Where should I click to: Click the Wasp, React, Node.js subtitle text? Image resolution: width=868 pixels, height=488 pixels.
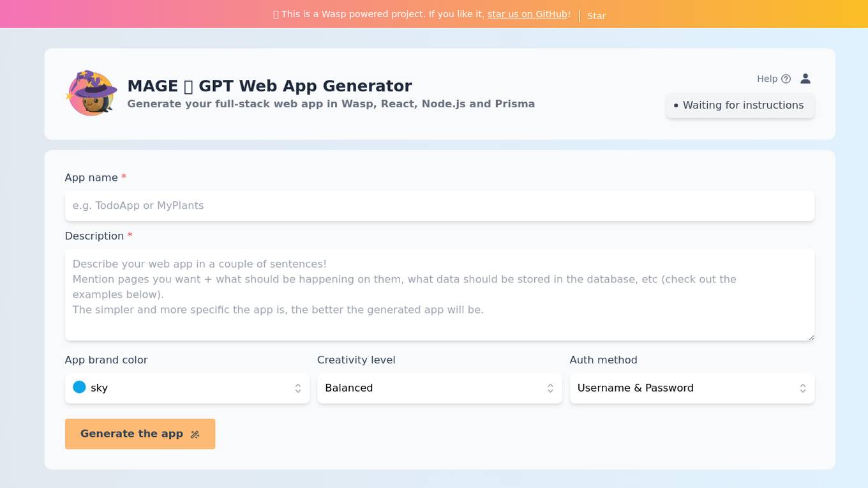pyautogui.click(x=331, y=104)
